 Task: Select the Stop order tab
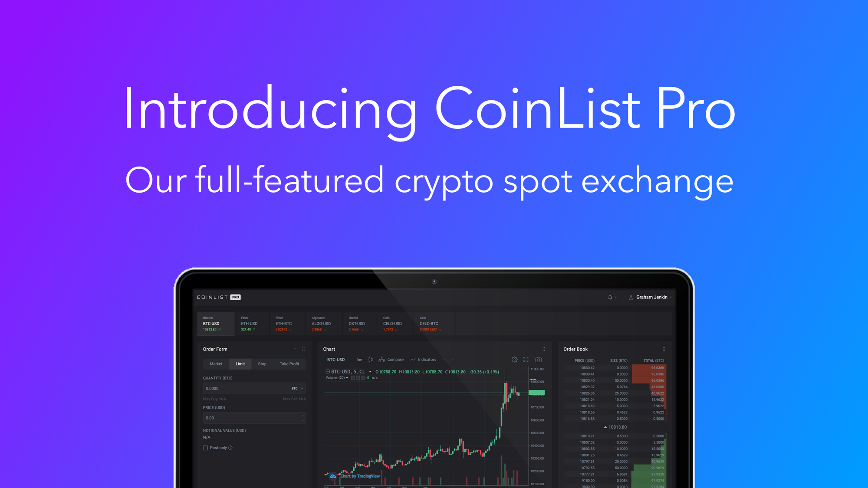[x=261, y=364]
